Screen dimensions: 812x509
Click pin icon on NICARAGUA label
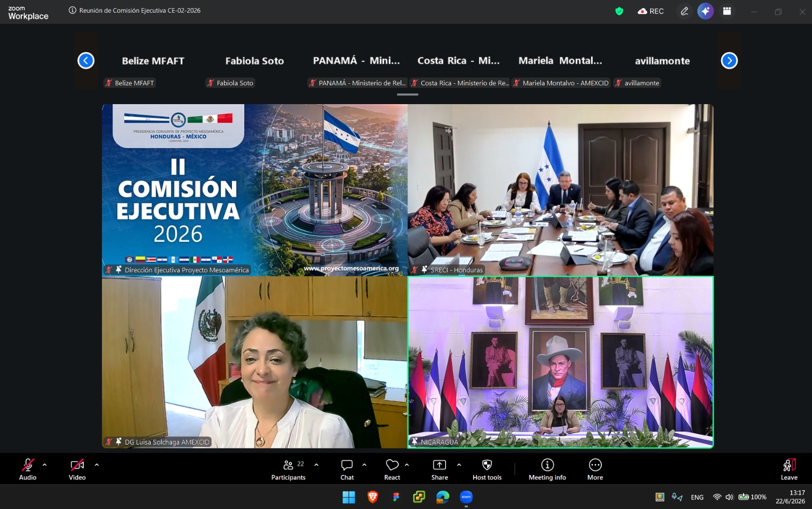(x=415, y=442)
